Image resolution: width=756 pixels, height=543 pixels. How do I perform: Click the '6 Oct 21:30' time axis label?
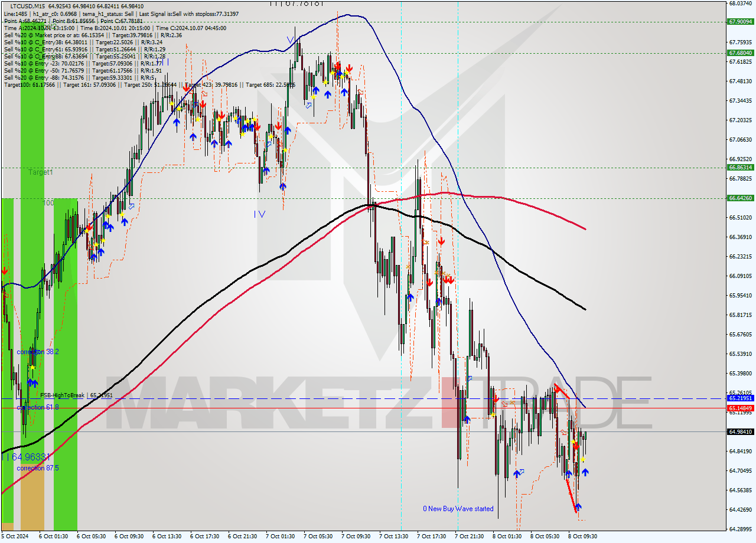click(244, 537)
